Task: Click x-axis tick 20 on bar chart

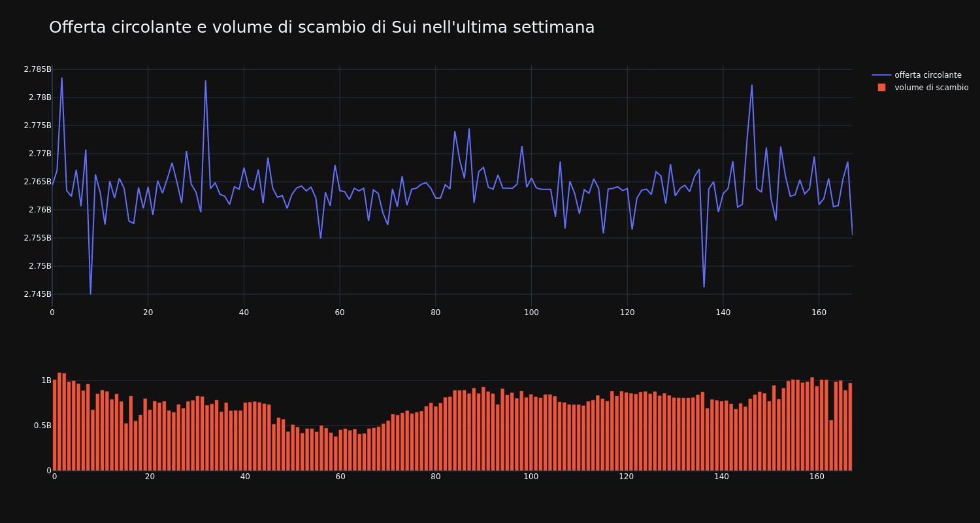Action: tap(150, 477)
